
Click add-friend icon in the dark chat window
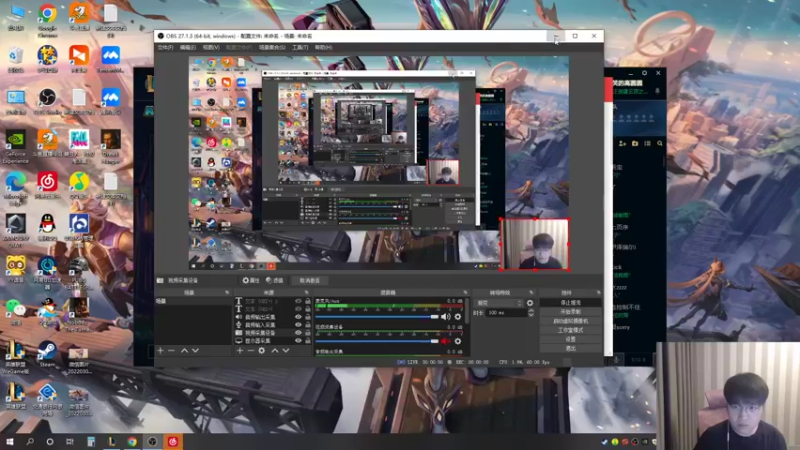point(622,144)
